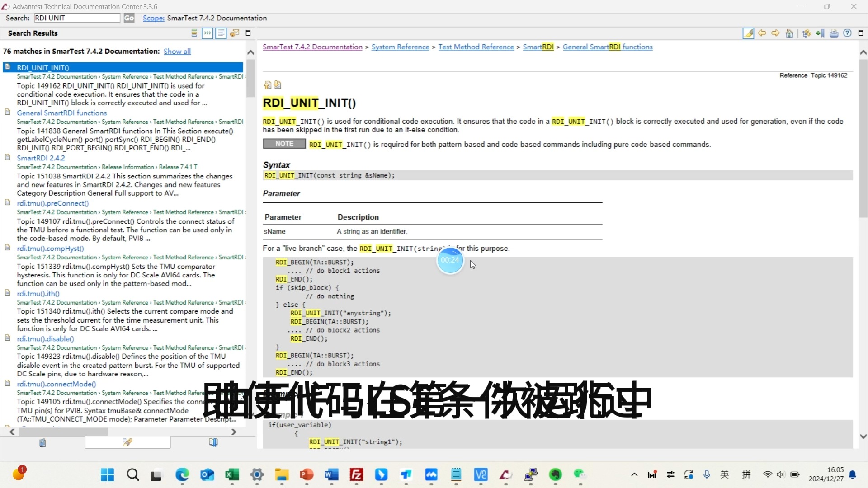The width and height of the screenshot is (868, 488).
Task: Click Show all matches link
Action: (x=177, y=52)
